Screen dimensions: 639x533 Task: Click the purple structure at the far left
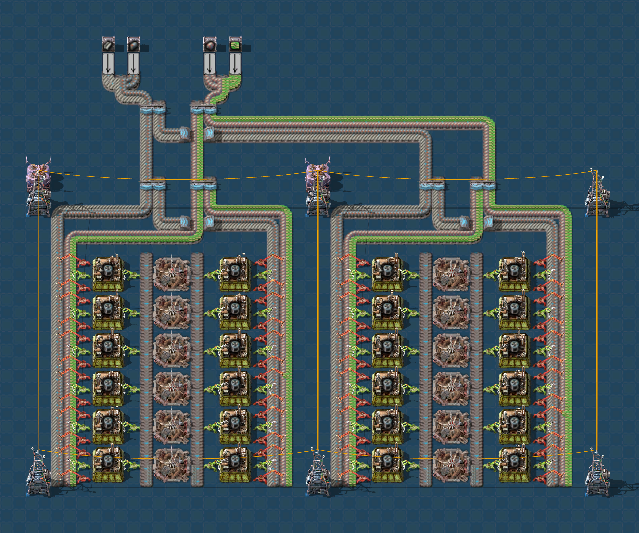click(x=38, y=174)
